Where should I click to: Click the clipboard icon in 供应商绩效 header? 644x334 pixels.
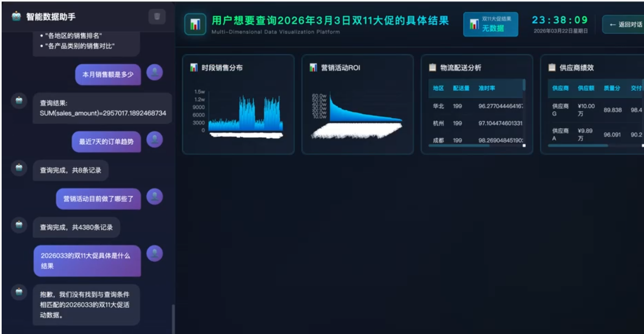(552, 68)
